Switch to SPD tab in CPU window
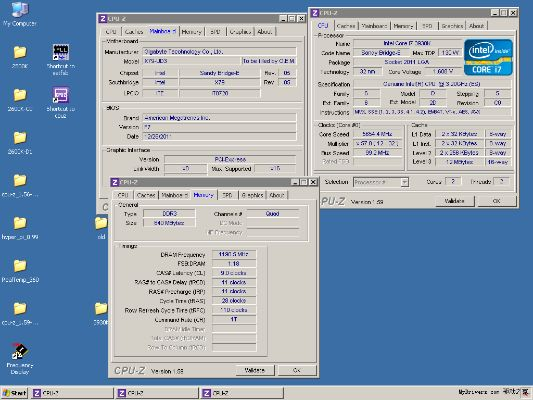 click(x=427, y=26)
